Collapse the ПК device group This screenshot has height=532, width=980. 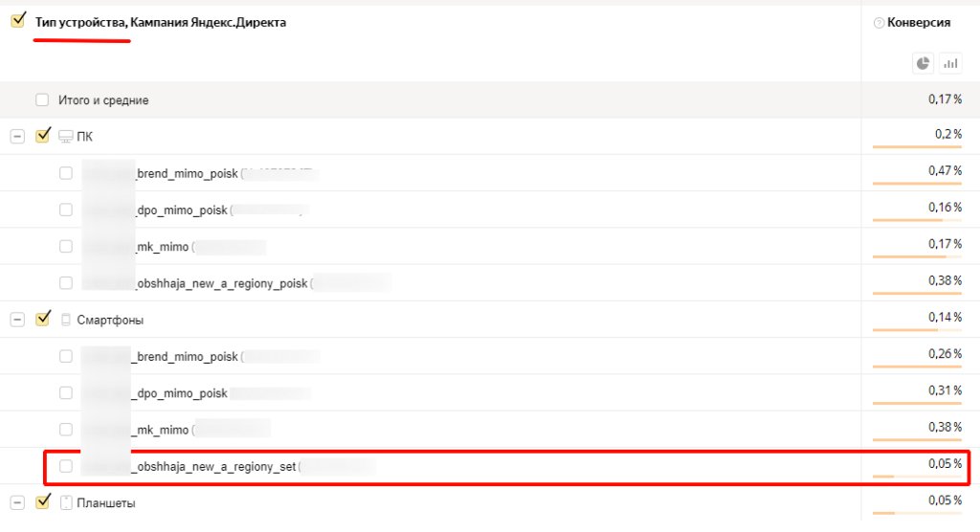tap(17, 137)
